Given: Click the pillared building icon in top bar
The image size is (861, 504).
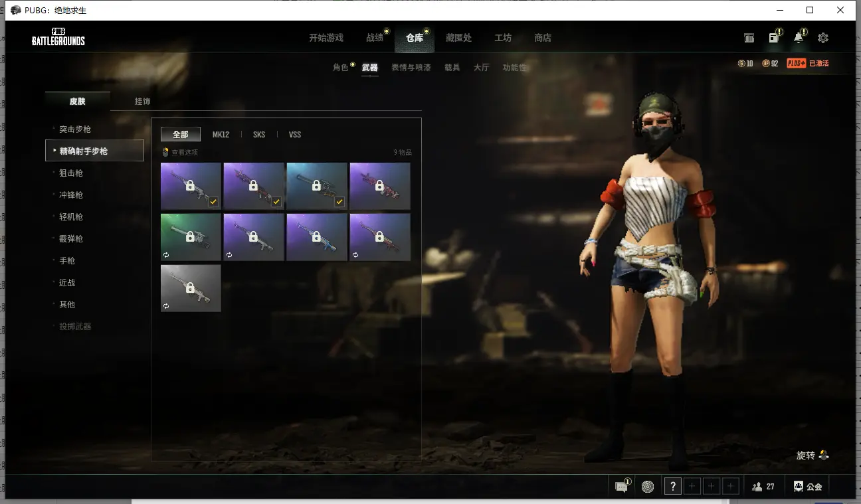Looking at the screenshot, I should [749, 38].
